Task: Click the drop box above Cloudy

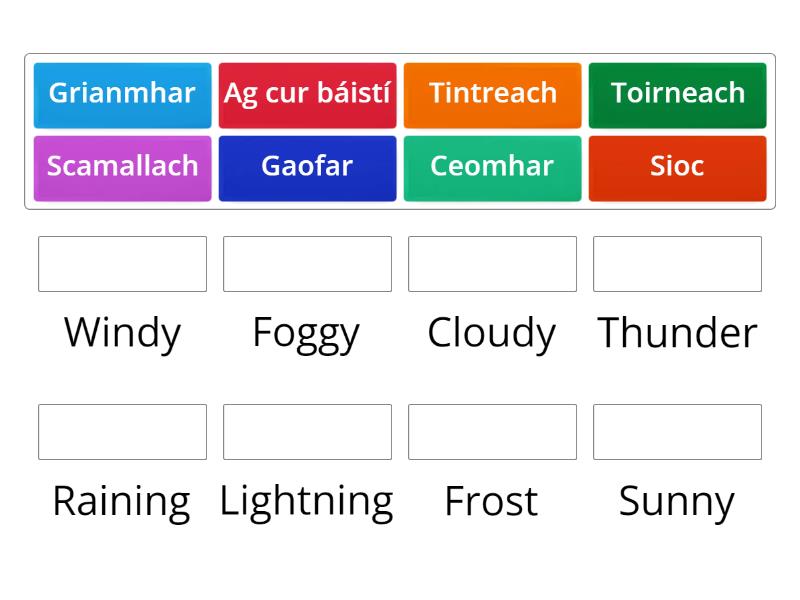Action: click(x=492, y=264)
